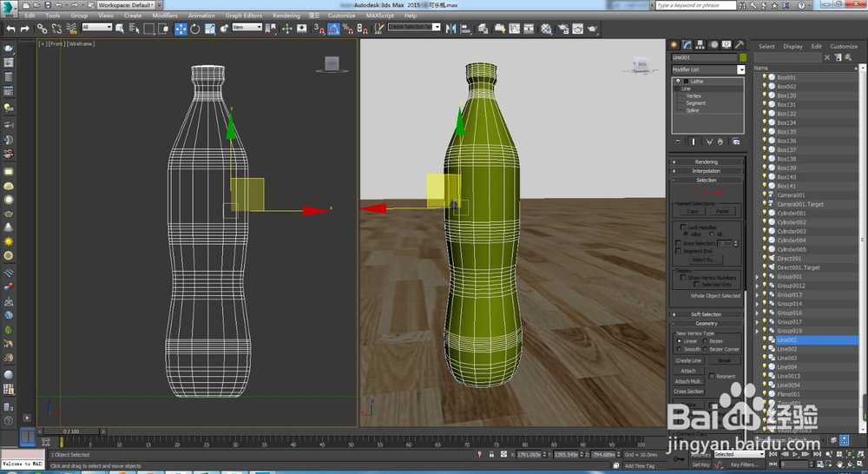Screen dimensions: 868x474
Task: Activate the Select and Rotate tool
Action: tap(194, 29)
